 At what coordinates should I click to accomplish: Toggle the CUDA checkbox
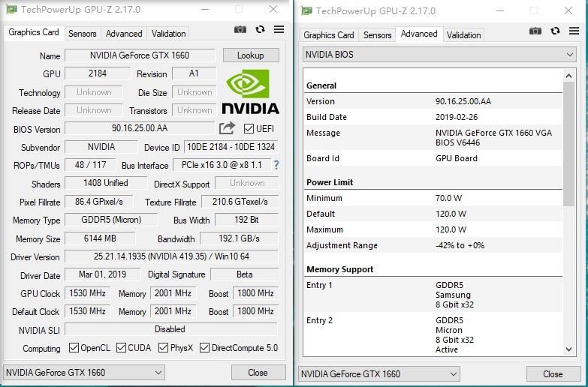coord(121,348)
